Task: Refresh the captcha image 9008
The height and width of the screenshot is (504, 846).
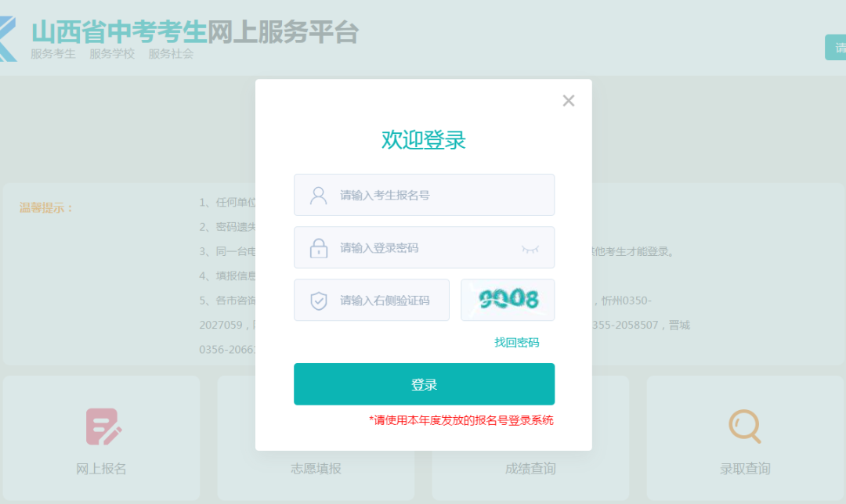Action: 508,300
